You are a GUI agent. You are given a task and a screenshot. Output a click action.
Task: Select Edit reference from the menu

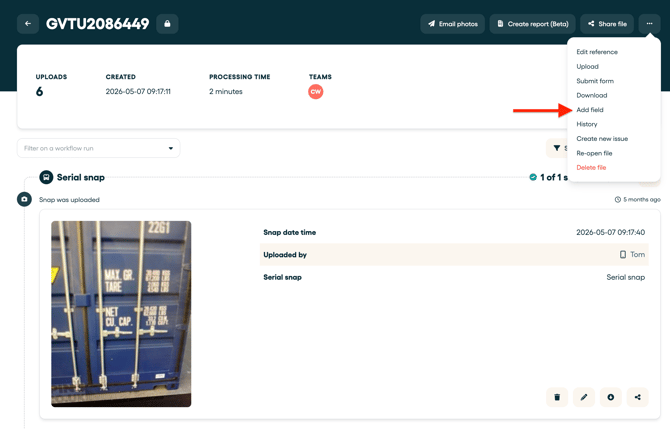click(597, 52)
